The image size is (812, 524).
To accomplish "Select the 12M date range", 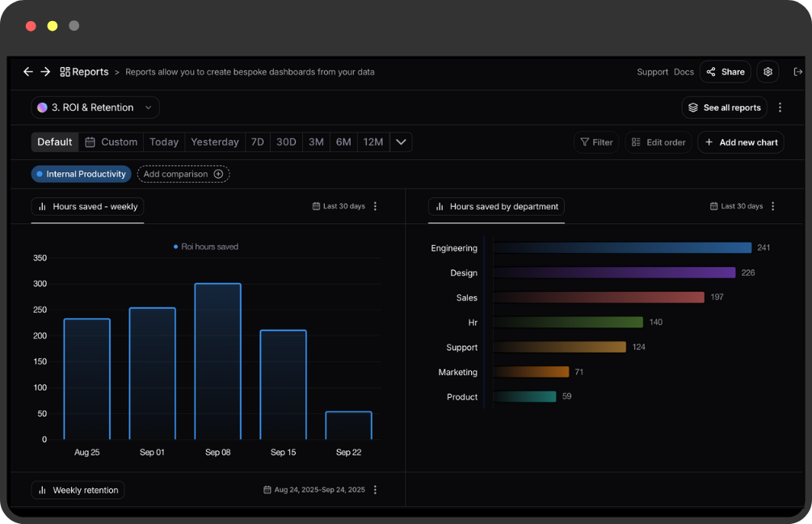I will click(x=372, y=142).
